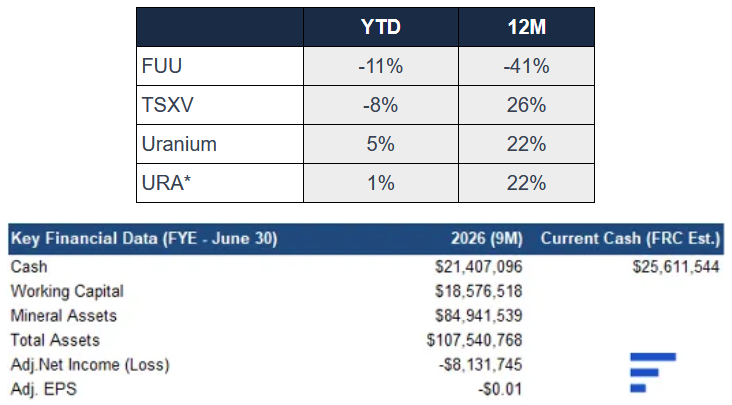Screen dimensions: 732x405
Task: Select FUU's 12M value -41%
Action: click(x=526, y=66)
